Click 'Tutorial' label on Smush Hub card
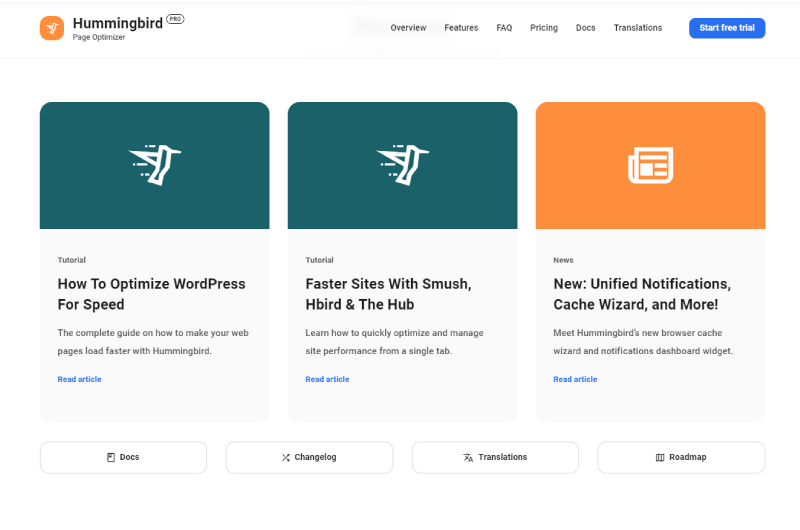 coord(319,260)
